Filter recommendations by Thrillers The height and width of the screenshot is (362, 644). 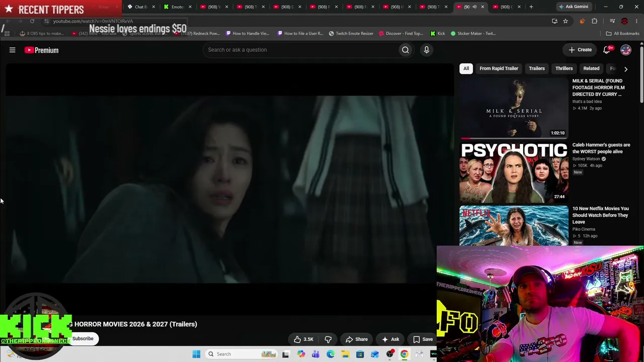click(564, 68)
